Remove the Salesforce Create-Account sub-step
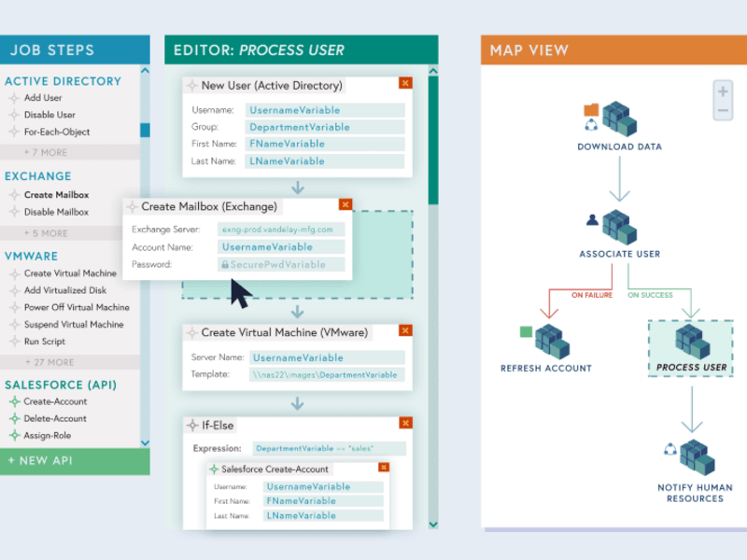Screen dimensions: 747x560 click(x=384, y=468)
